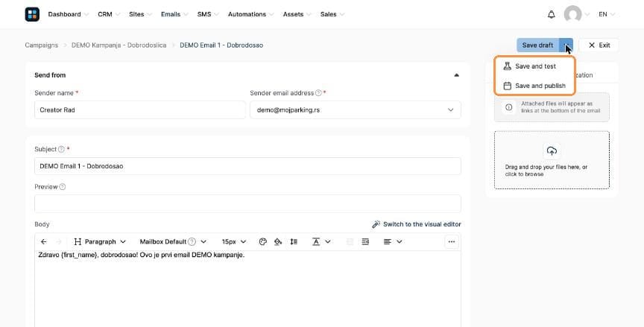This screenshot has height=327, width=644.
Task: Open the text color palette tool
Action: tap(263, 241)
